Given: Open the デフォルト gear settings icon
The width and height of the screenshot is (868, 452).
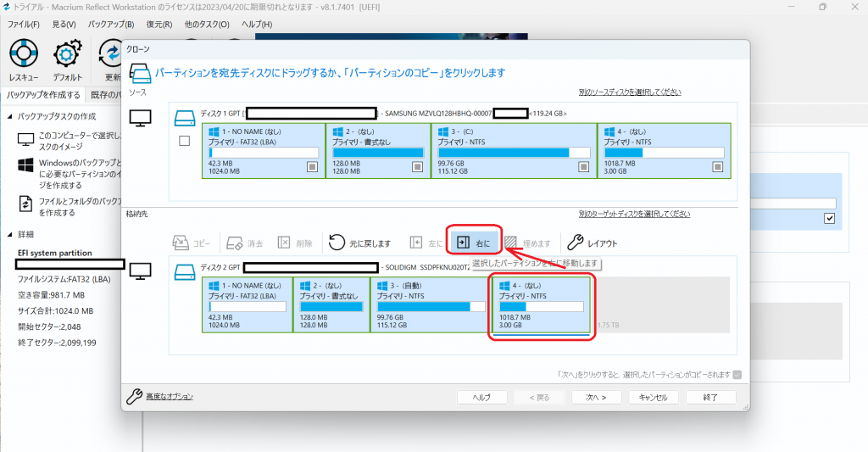Looking at the screenshot, I should (68, 53).
